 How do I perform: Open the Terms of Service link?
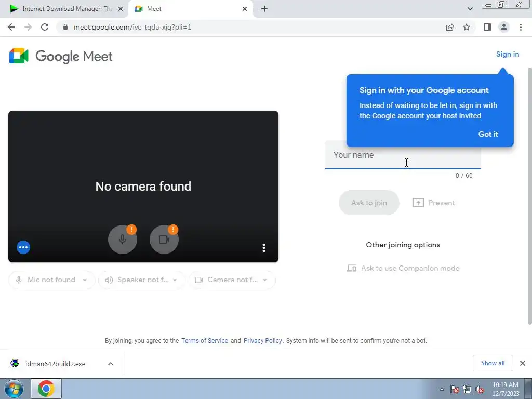click(x=205, y=341)
